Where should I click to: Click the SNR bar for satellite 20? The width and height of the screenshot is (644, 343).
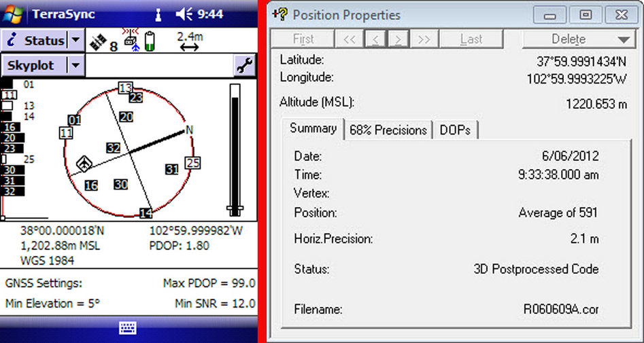[13, 138]
